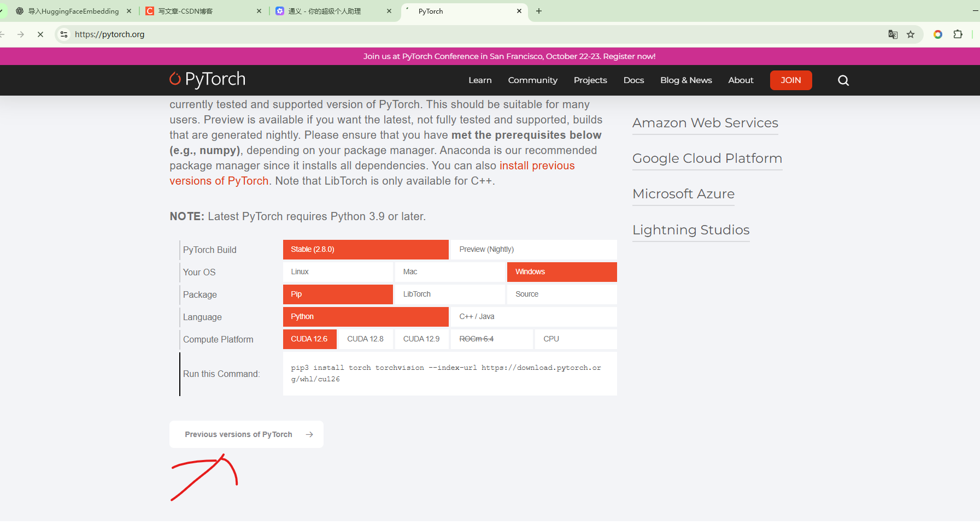Select CUDA 12.9 compute platform

(422, 339)
